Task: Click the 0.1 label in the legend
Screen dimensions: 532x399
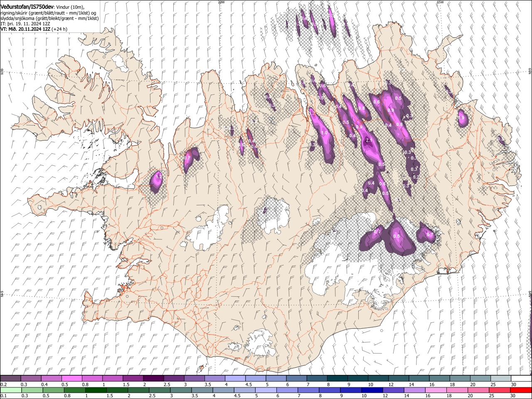Action: point(3,396)
